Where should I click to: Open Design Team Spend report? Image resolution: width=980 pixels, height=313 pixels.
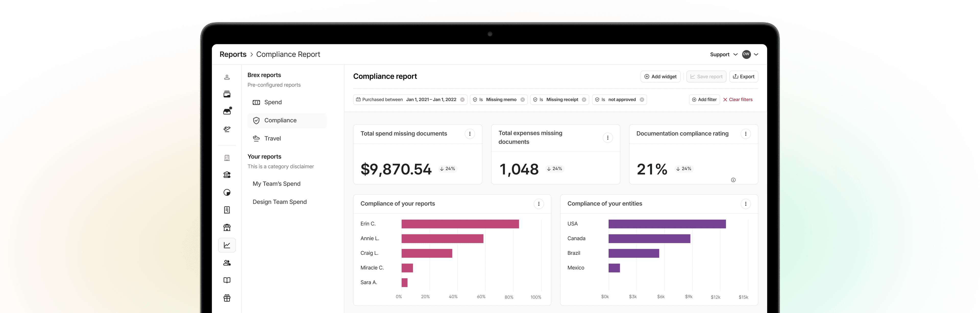point(279,202)
